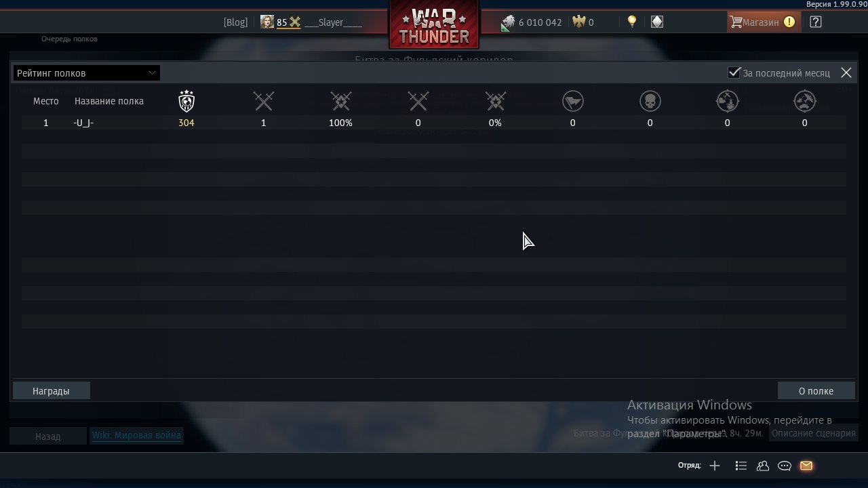
Task: Open player profile ___Slayer____
Action: click(333, 22)
